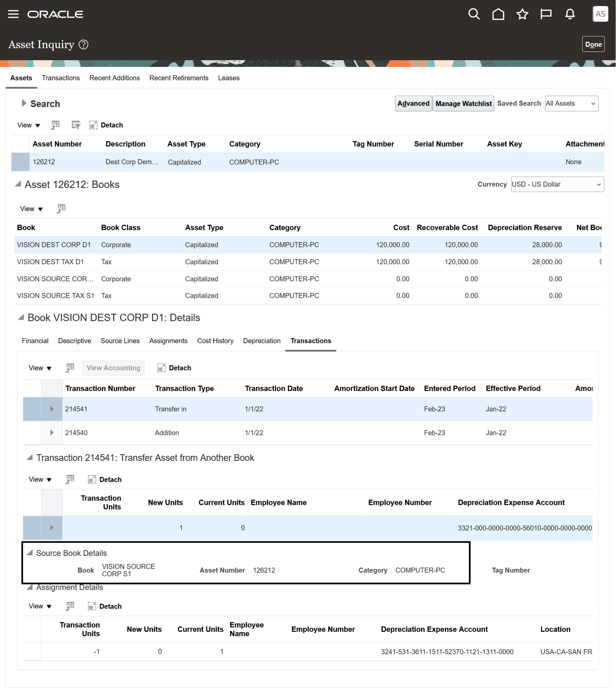Image resolution: width=616 pixels, height=689 pixels.
Task: Click the Advanced search button
Action: tap(413, 103)
